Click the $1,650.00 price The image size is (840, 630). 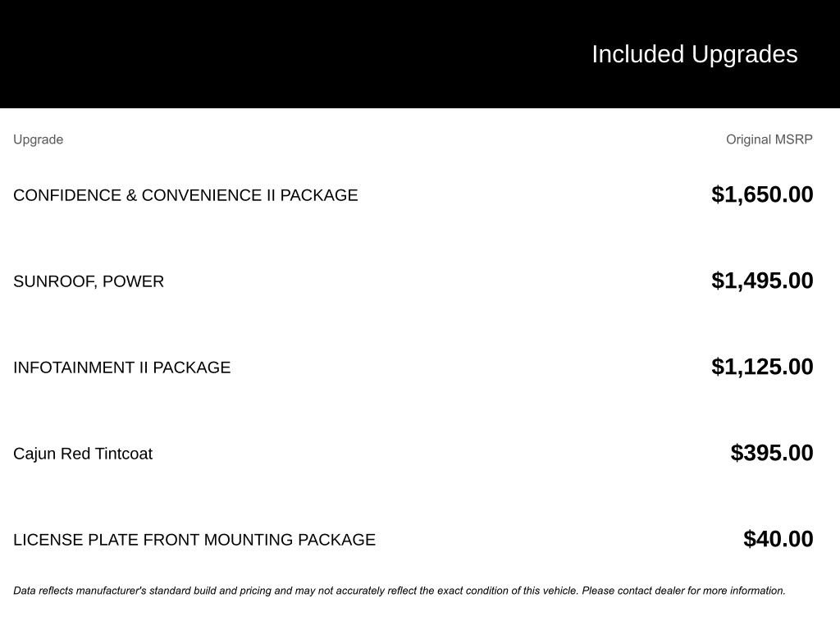(762, 194)
